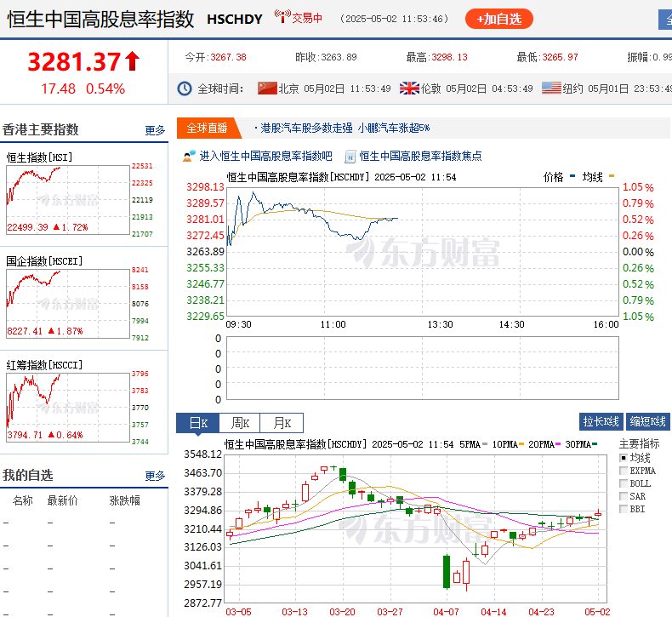Viewport: 672px width, 617px height.
Task: Open 更多 link for 我的自选
Action: pos(155,476)
